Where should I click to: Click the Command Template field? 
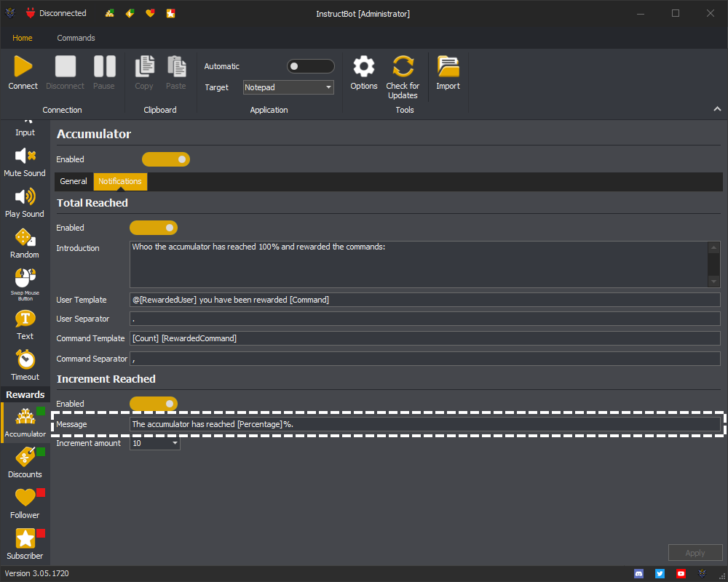[x=425, y=338]
